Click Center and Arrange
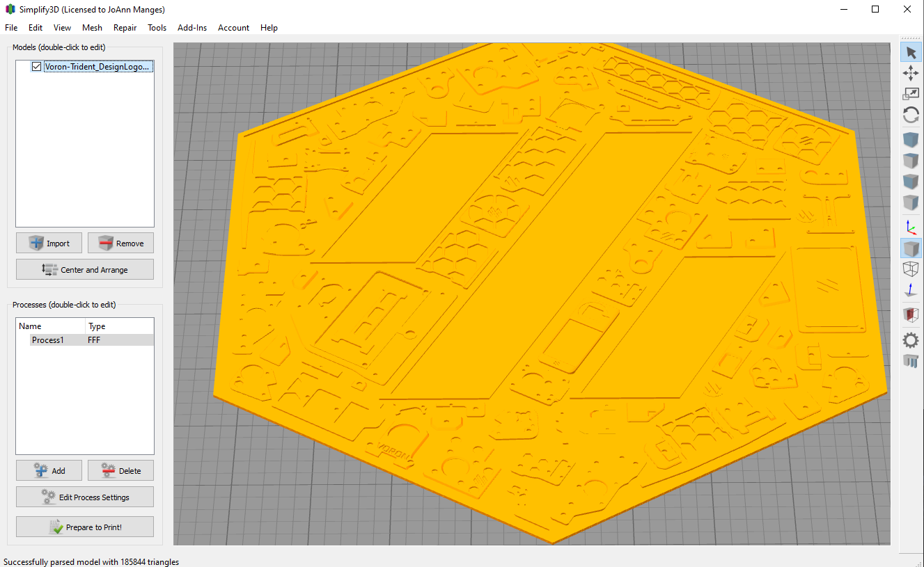This screenshot has width=924, height=567. tap(84, 269)
